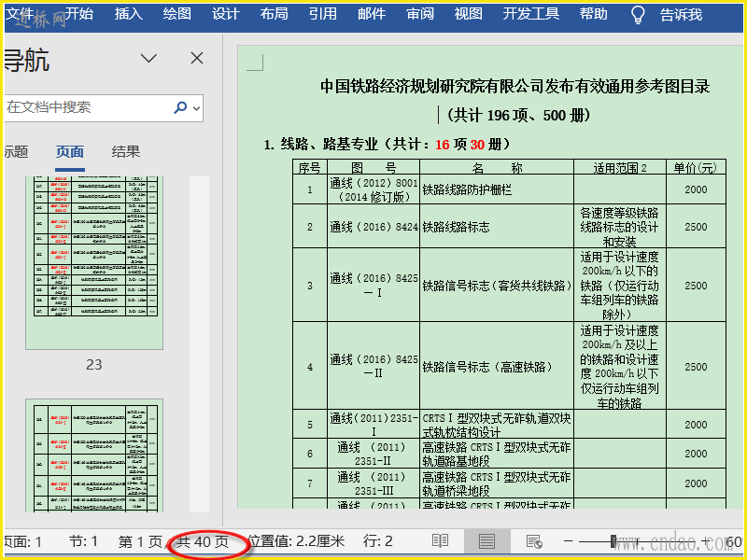Click the 节: 1 status bar entry

coord(83,541)
